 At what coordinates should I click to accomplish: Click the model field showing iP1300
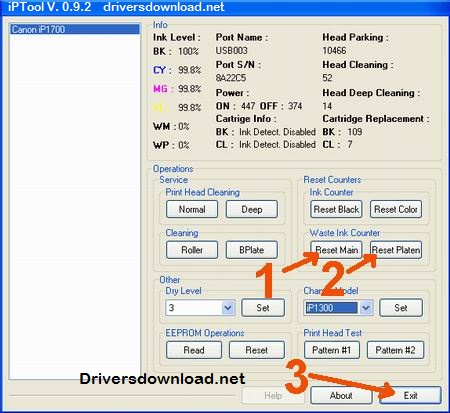coord(332,308)
